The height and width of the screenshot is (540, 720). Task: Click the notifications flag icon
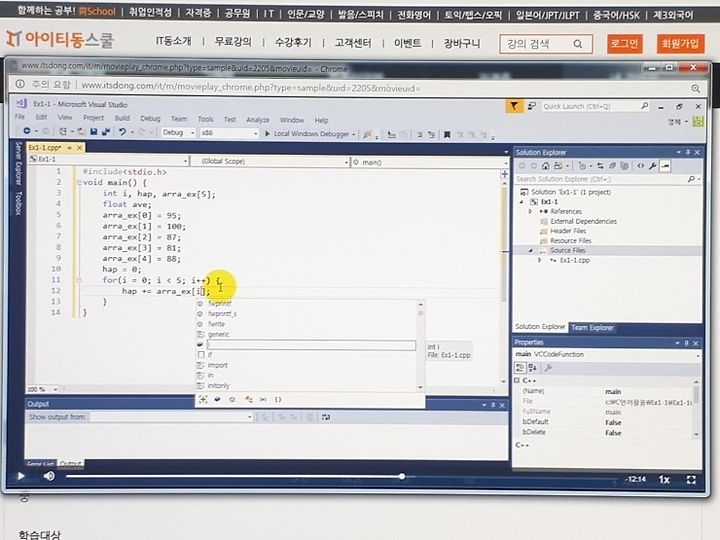pyautogui.click(x=514, y=107)
